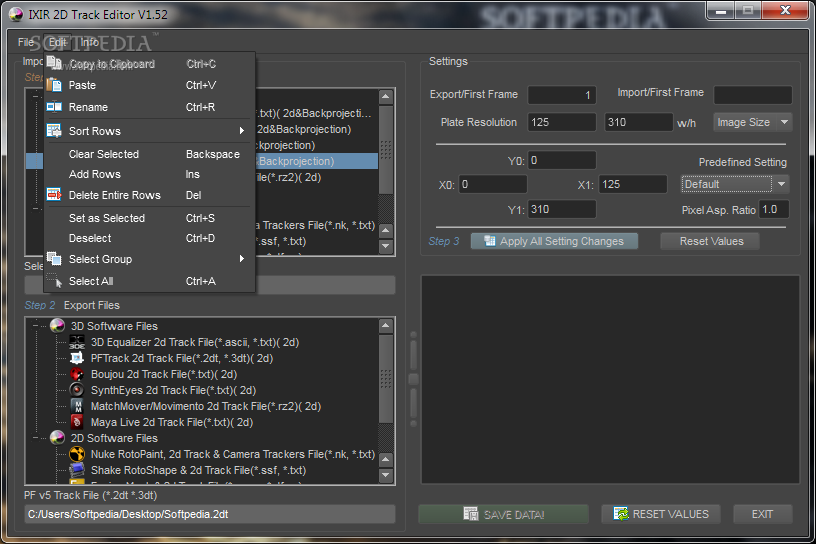
Task: Click the Y1 input field
Action: click(x=562, y=209)
